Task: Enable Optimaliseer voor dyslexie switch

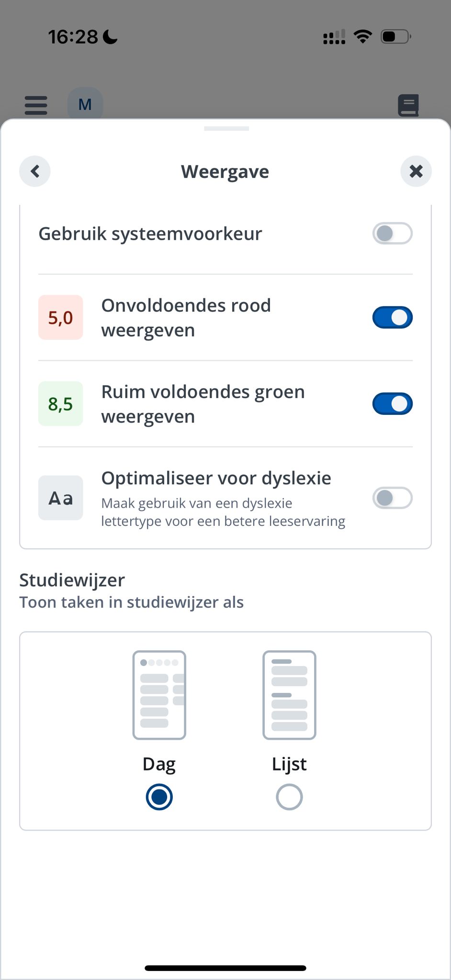Action: (393, 498)
